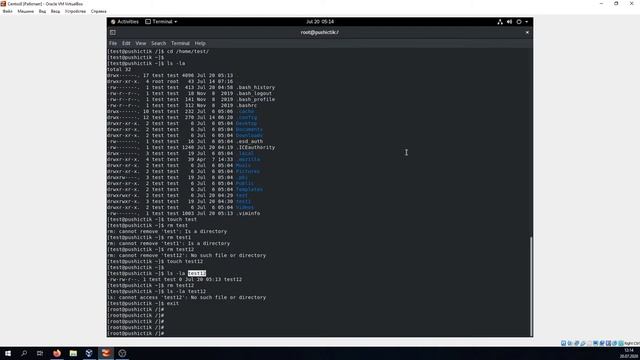The height and width of the screenshot is (360, 640).
Task: Click the Right Ctrl host key indicator
Action: click(x=631, y=343)
